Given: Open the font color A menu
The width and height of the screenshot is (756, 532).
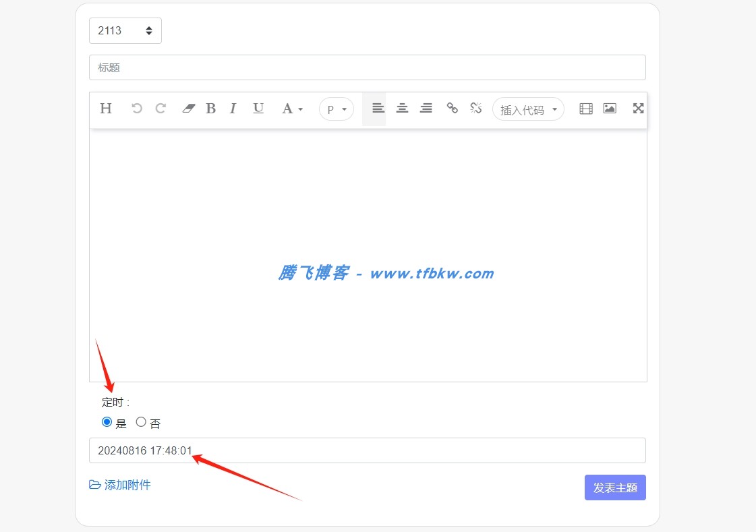Looking at the screenshot, I should tap(292, 109).
